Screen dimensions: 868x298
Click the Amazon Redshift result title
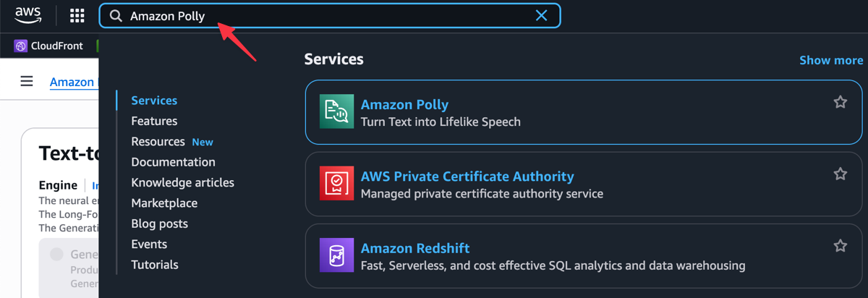415,248
